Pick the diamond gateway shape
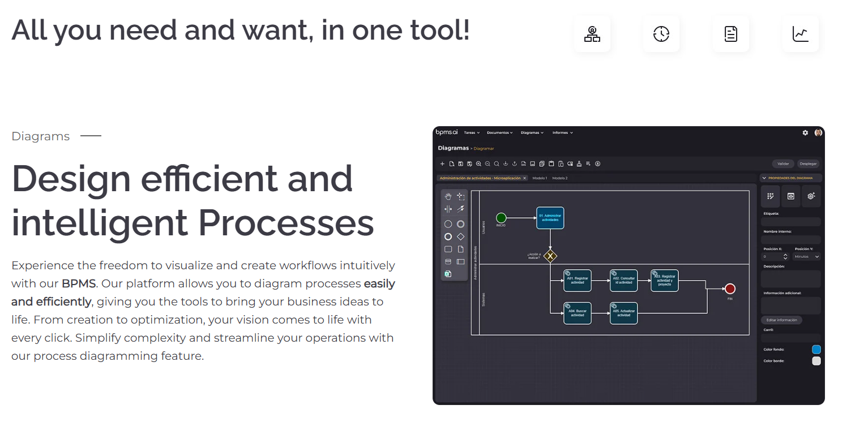The image size is (868, 422). 461,236
